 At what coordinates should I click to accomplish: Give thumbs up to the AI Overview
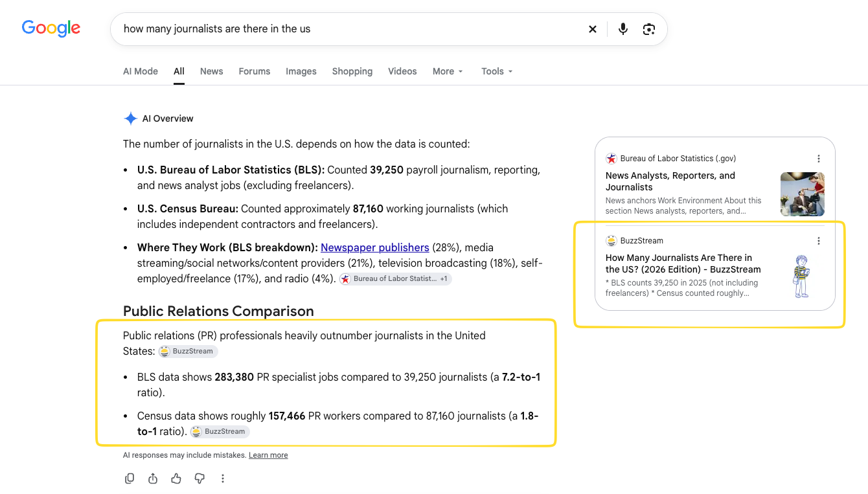(x=176, y=478)
